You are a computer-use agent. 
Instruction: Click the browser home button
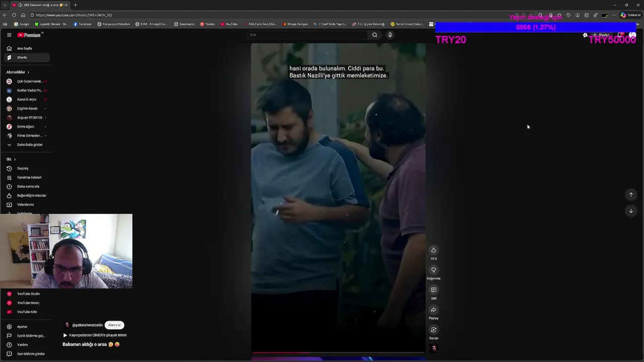tap(23, 15)
